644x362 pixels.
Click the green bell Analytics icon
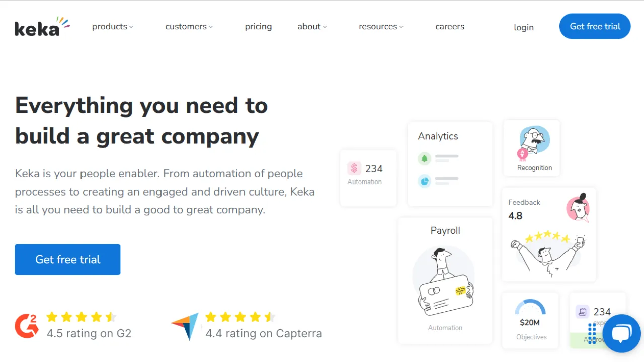click(x=424, y=159)
